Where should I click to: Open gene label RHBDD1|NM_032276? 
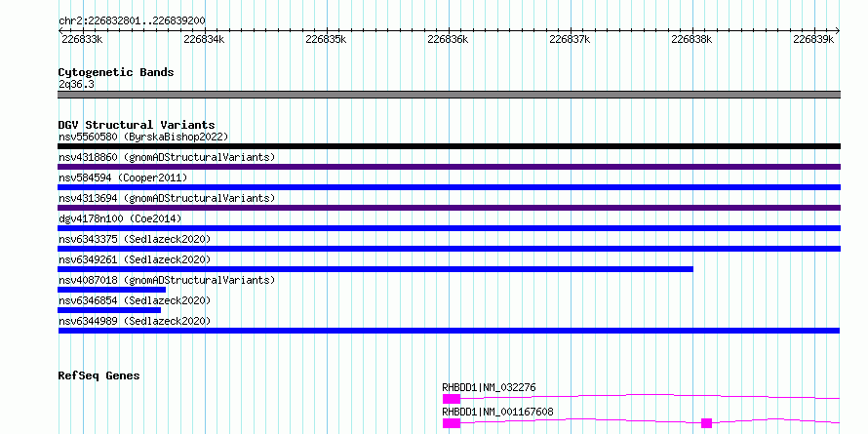tap(489, 387)
